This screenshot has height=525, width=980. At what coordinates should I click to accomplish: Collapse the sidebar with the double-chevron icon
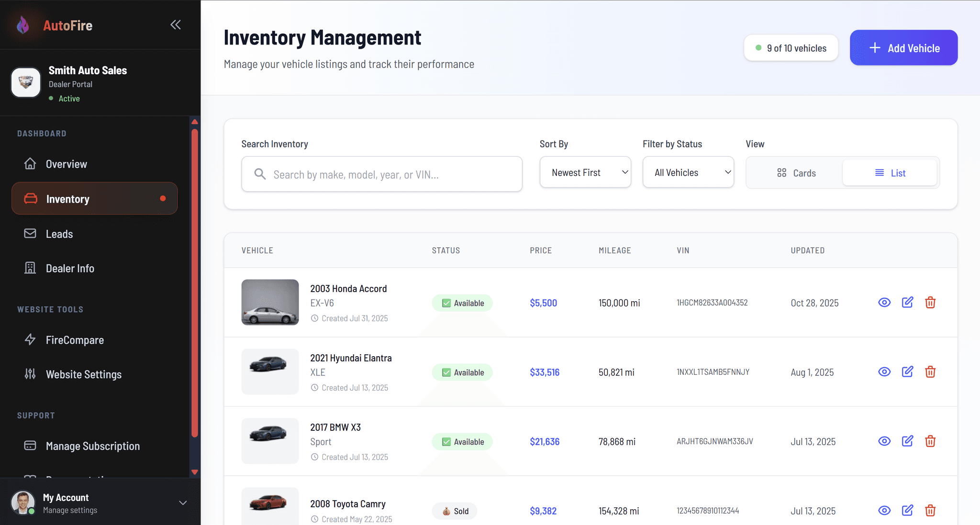[175, 24]
